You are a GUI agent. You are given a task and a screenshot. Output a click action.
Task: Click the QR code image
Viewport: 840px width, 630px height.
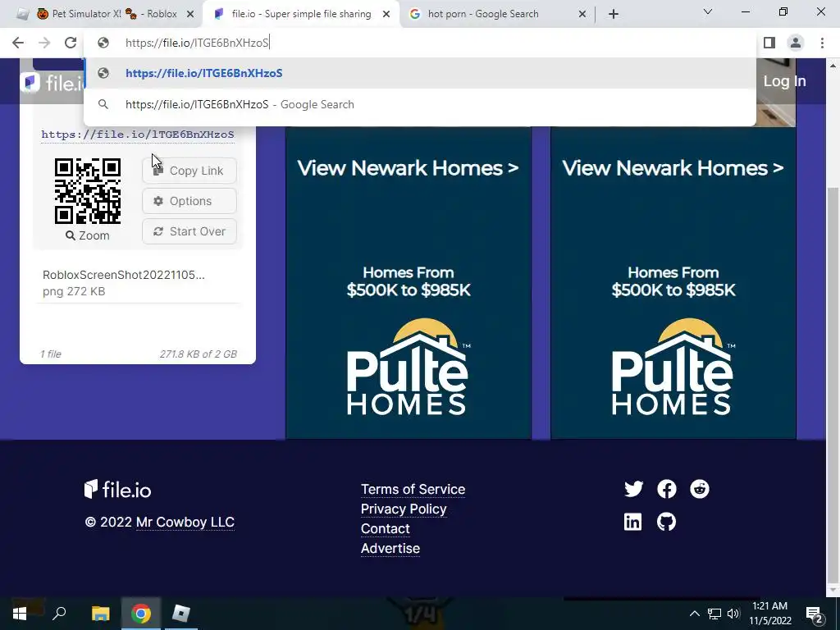(x=88, y=191)
